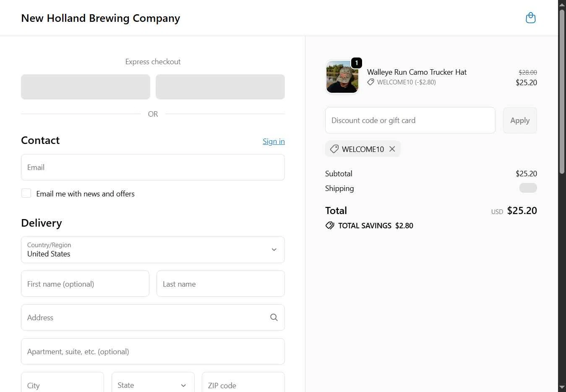Image resolution: width=566 pixels, height=392 pixels.
Task: Click the Contact section heading
Action: 40,140
